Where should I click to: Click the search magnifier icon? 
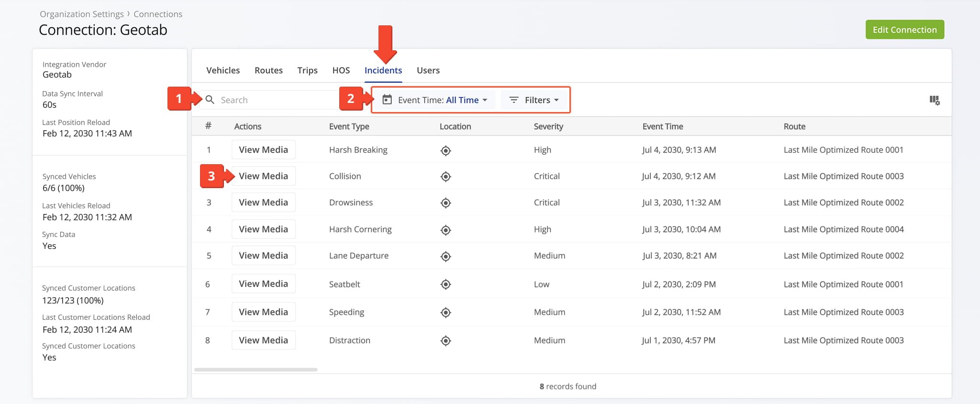pyautogui.click(x=210, y=100)
